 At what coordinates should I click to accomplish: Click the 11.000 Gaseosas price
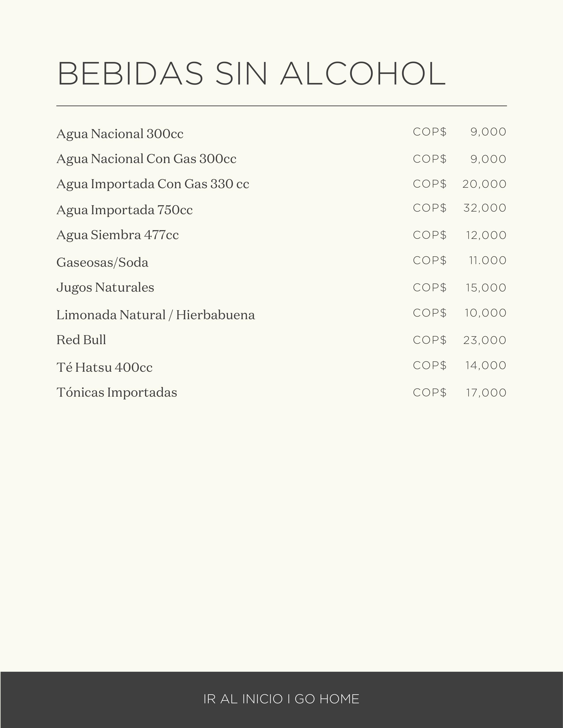(488, 260)
